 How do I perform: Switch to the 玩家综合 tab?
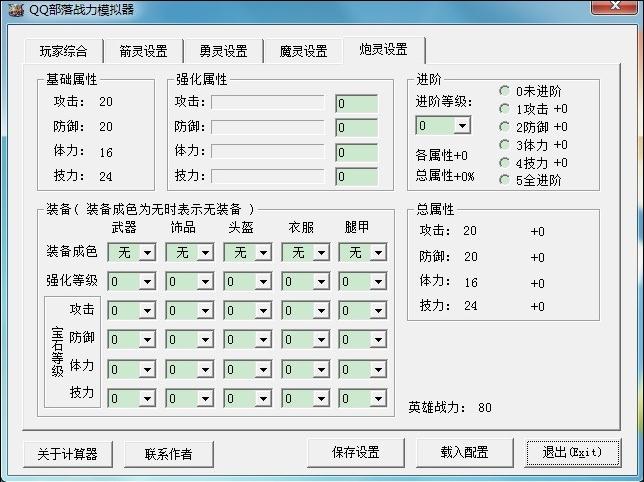click(63, 52)
